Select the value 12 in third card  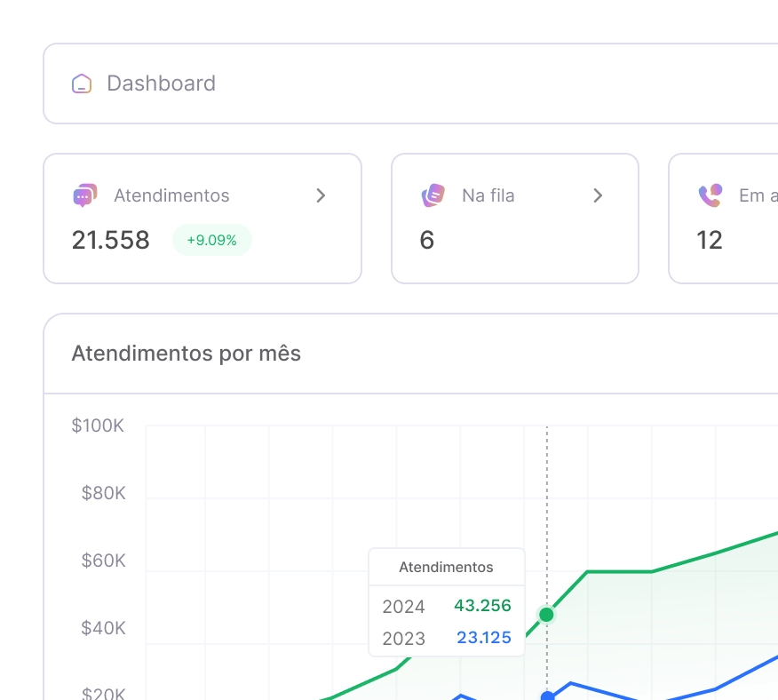[x=710, y=240]
